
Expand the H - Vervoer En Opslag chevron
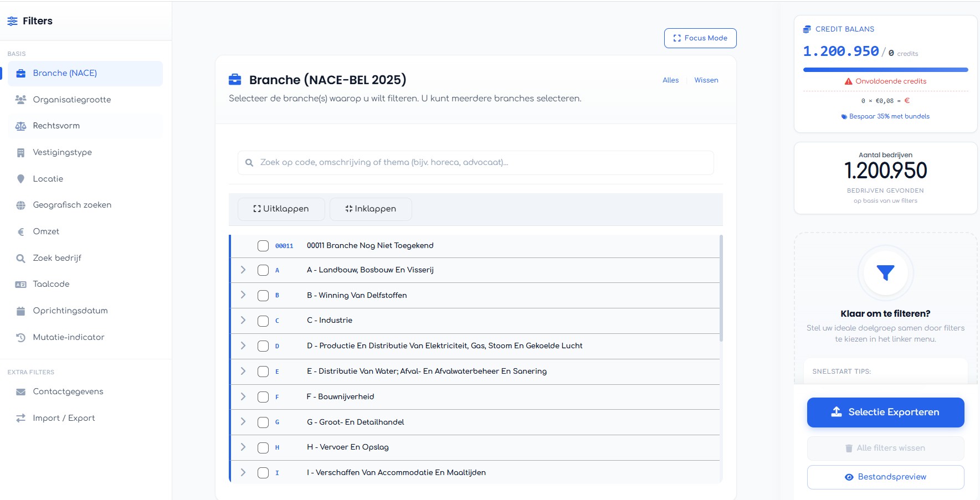(243, 447)
